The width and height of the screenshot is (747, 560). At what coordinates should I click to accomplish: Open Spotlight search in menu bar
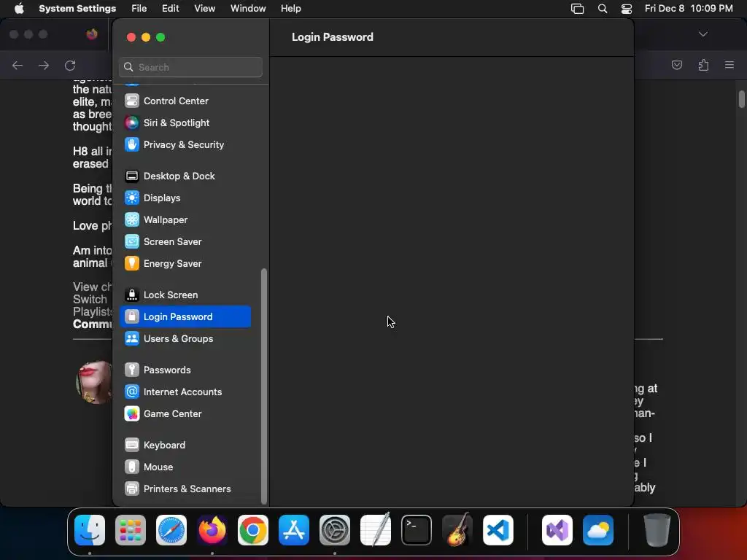click(x=603, y=9)
